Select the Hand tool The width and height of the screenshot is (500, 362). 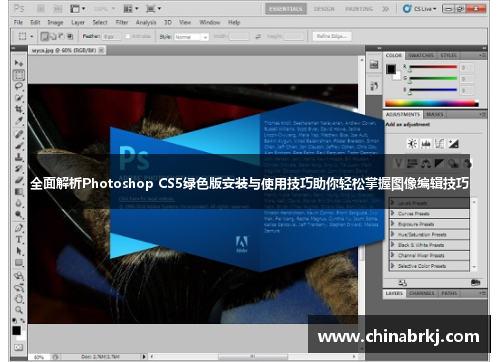pyautogui.click(x=19, y=299)
